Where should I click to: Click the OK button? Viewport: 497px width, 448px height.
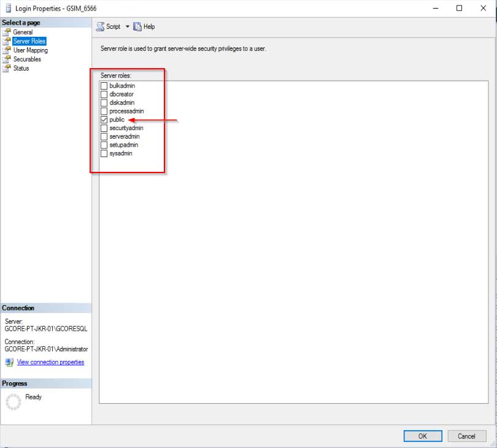click(x=422, y=436)
